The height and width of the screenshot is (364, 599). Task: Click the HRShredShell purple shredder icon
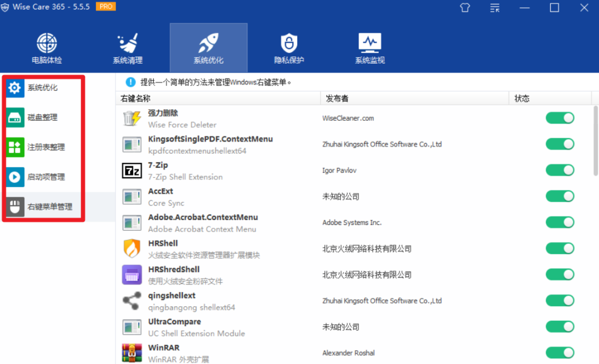click(132, 275)
